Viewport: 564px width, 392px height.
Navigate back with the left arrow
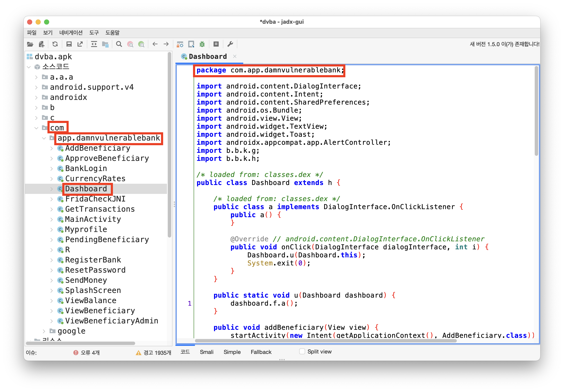tap(155, 44)
